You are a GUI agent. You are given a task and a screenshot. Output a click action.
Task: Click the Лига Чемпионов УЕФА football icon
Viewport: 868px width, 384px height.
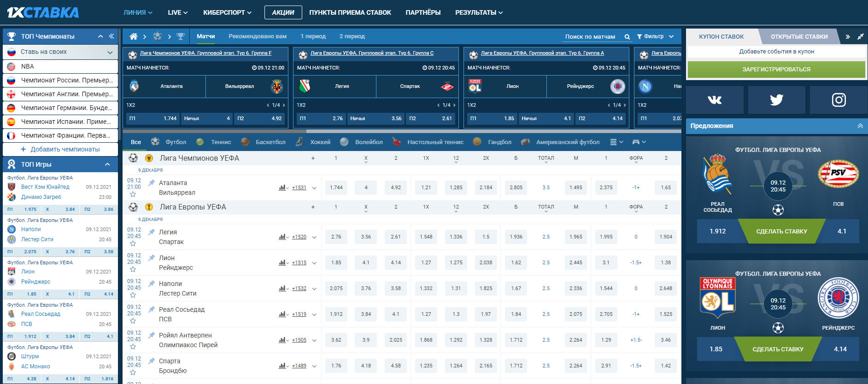tap(133, 158)
